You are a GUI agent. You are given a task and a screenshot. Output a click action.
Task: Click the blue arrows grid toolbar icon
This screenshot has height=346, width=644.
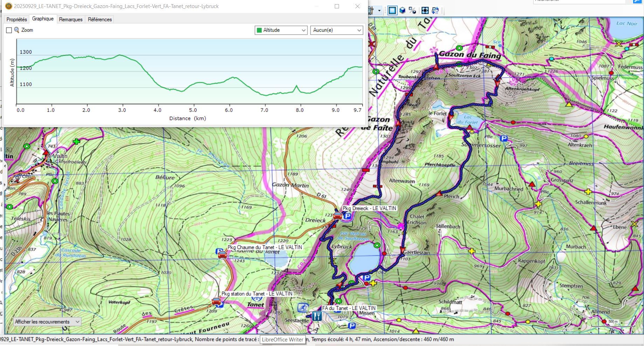[435, 11]
